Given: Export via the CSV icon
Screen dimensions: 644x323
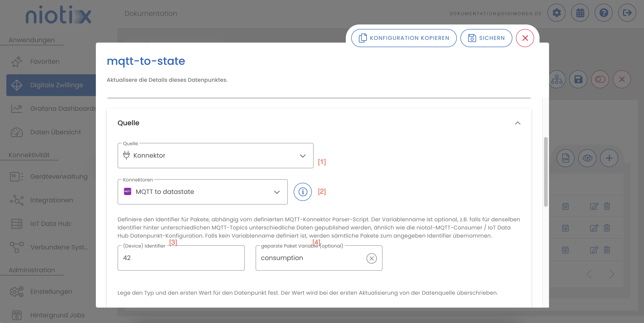Looking at the screenshot, I should tap(566, 158).
